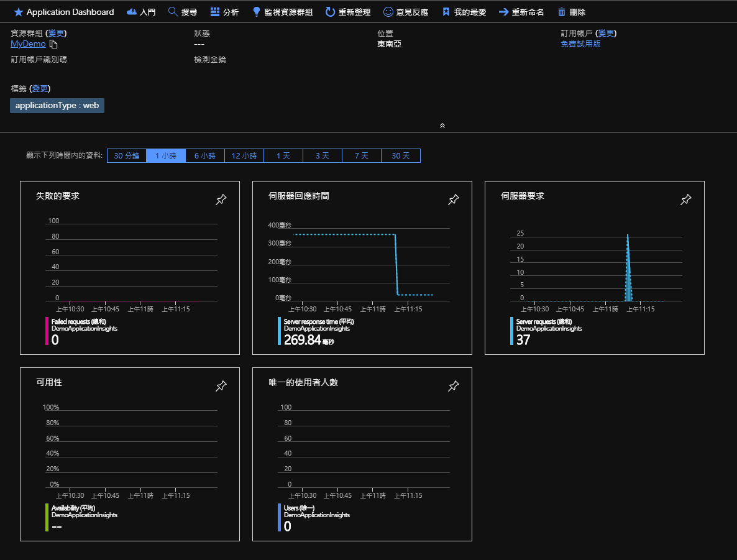Select the 30 分鐘 time range
Screen dimensions: 737x560
coord(127,156)
